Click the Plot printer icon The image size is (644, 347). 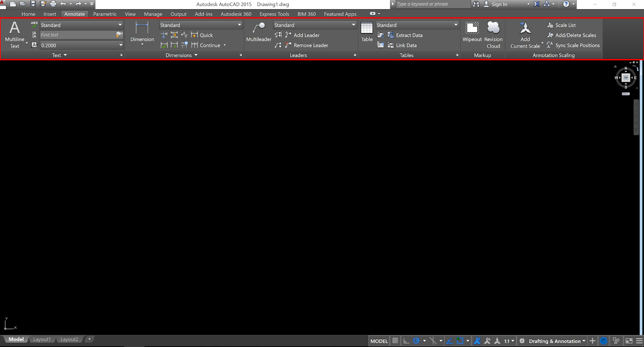tap(53, 4)
